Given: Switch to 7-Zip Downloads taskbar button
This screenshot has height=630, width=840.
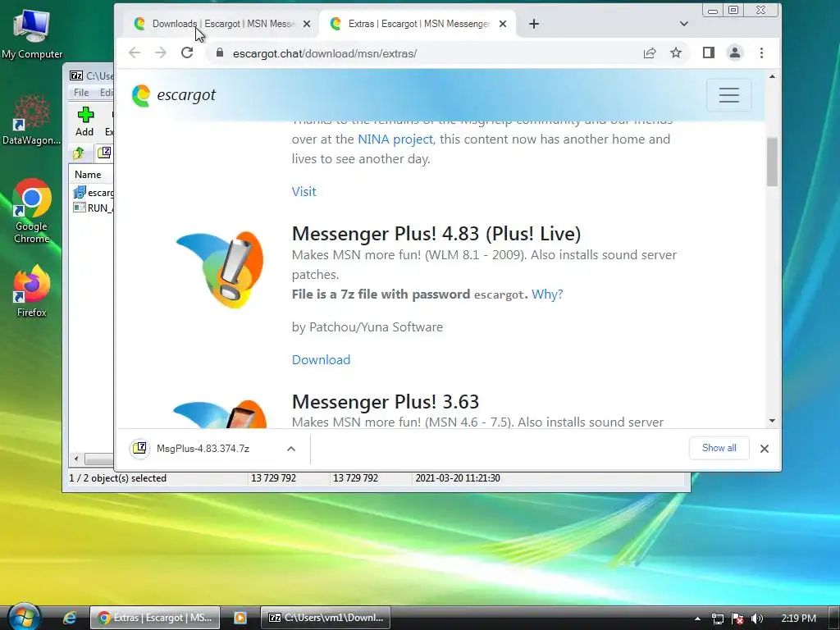Looking at the screenshot, I should pos(326,618).
